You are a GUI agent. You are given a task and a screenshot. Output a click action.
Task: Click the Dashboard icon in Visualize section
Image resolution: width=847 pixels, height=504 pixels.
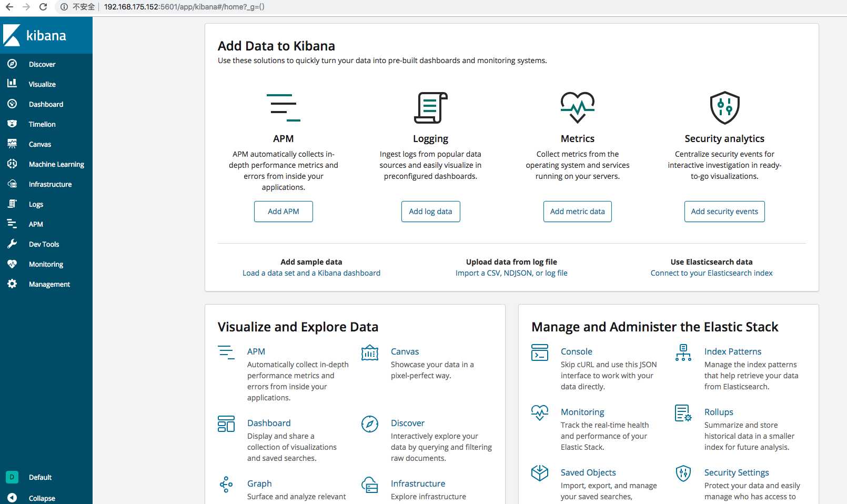[x=226, y=424]
